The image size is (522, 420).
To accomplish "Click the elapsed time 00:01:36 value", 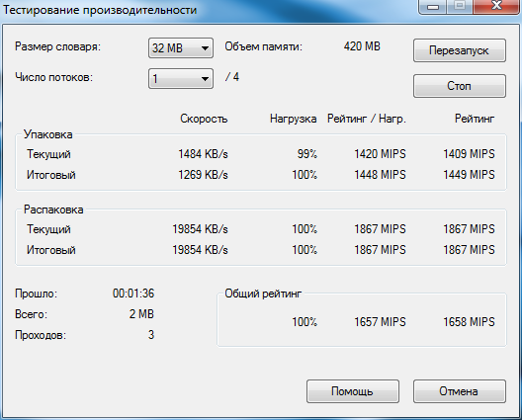I will click(x=133, y=294).
